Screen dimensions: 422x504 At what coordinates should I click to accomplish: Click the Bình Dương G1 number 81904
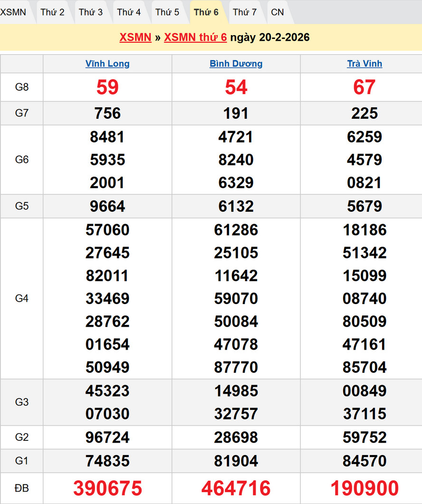tap(236, 461)
